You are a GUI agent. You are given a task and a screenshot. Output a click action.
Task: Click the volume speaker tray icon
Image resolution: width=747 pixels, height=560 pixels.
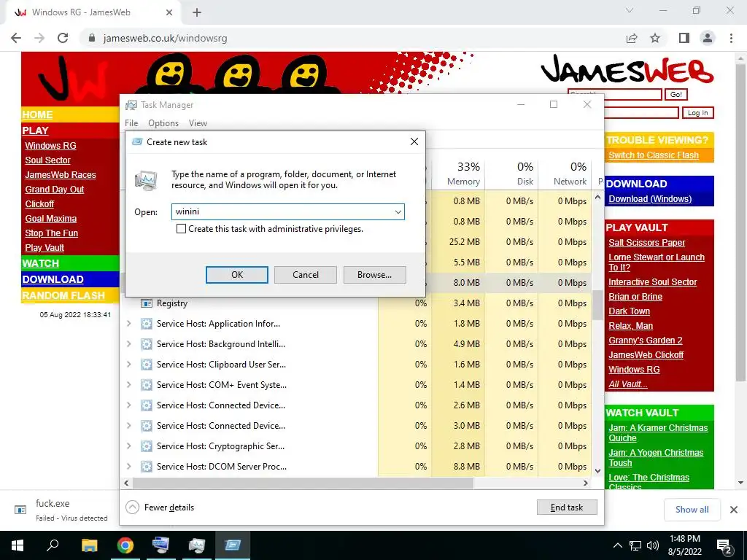point(653,545)
